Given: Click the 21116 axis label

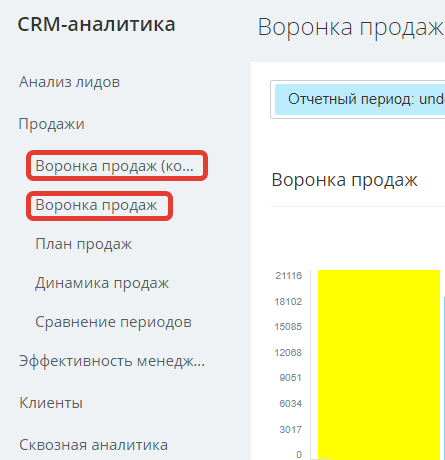Looking at the screenshot, I should tap(288, 276).
